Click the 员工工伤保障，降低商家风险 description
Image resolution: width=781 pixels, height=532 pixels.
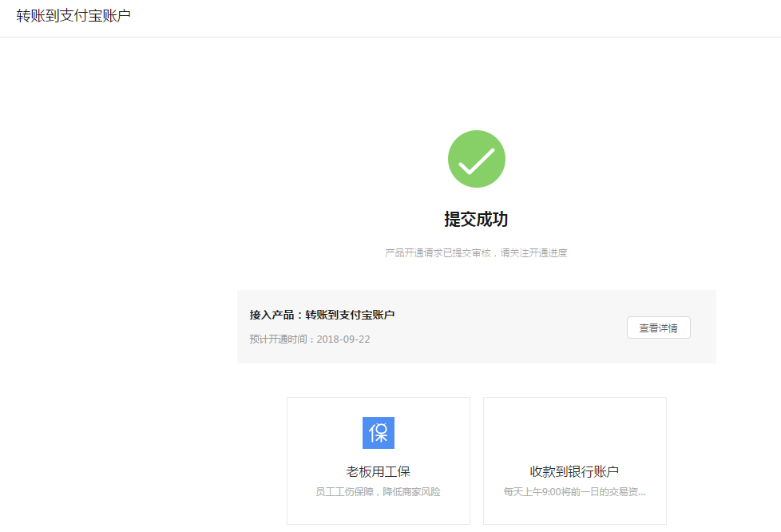click(x=378, y=492)
